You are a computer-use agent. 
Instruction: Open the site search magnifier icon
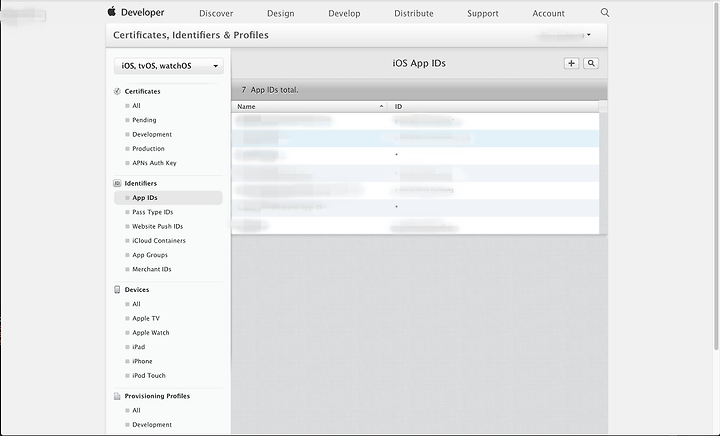click(x=605, y=13)
